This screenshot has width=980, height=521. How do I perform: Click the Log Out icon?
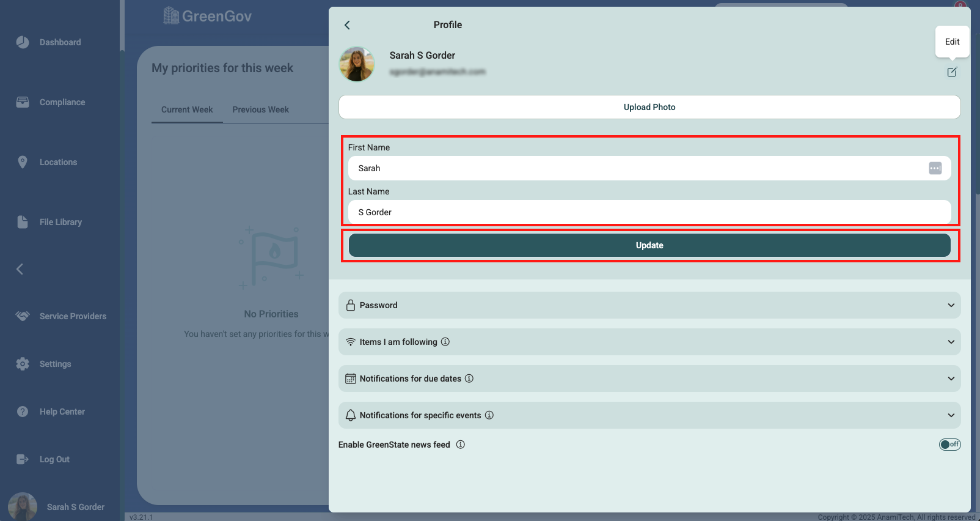click(23, 459)
